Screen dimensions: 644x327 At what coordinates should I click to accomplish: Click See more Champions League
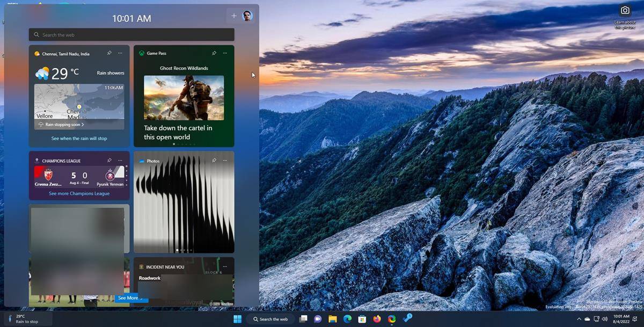click(x=79, y=193)
